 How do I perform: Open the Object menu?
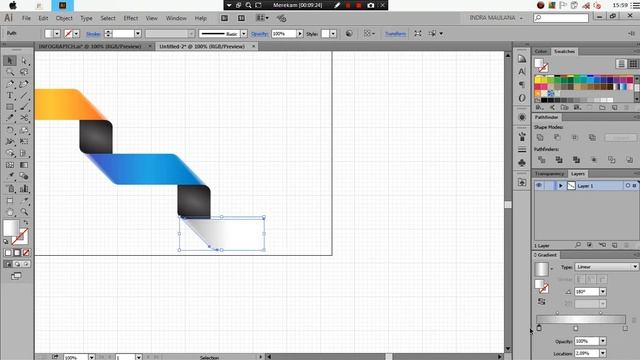[64, 18]
